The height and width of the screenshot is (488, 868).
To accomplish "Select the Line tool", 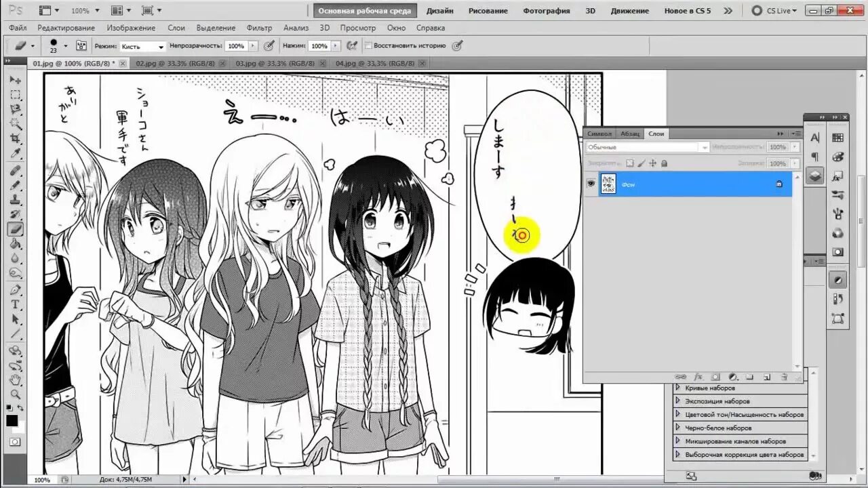I will click(x=15, y=333).
